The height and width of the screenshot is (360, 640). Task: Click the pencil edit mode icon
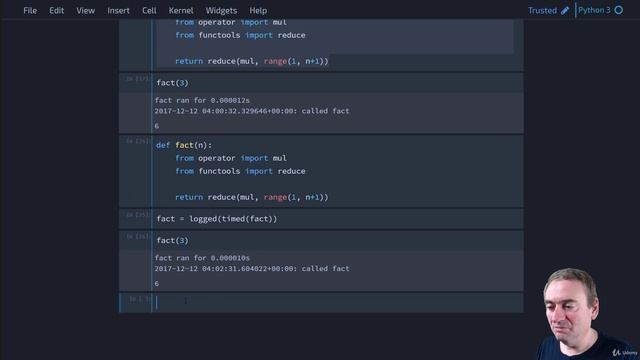tap(565, 11)
